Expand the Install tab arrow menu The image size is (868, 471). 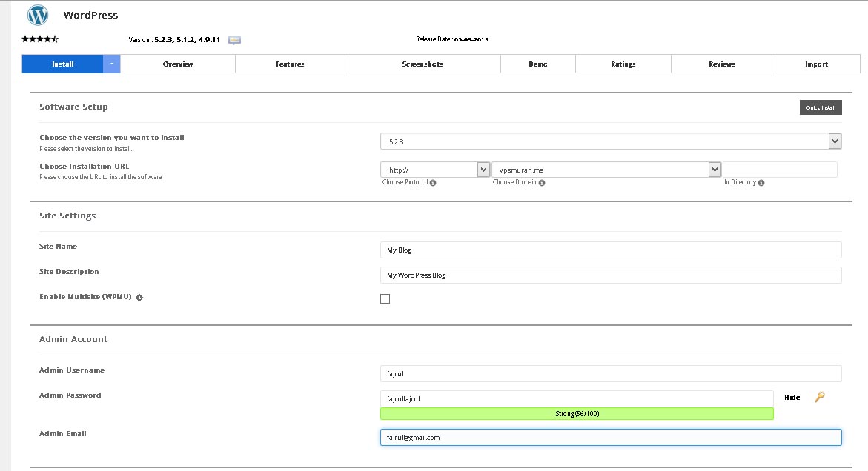112,64
